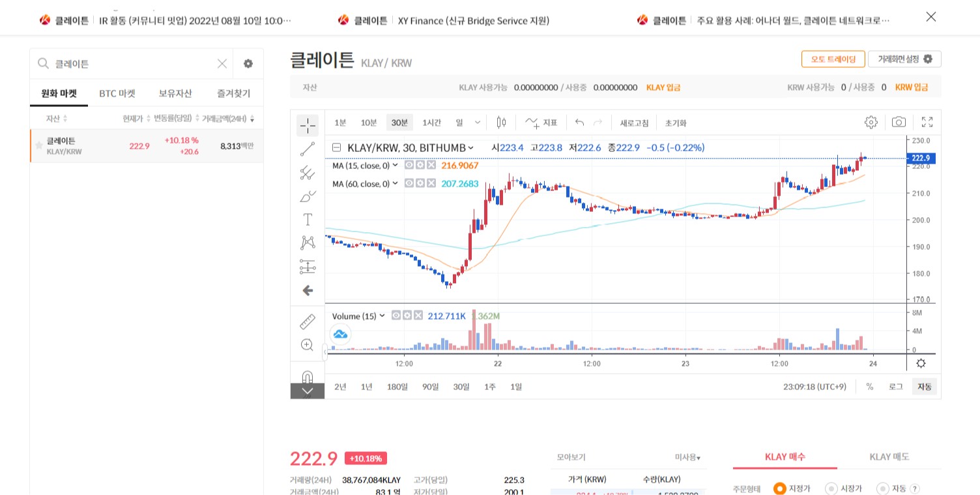This screenshot has width=980, height=495.
Task: Select the 1시간 interval
Action: pyautogui.click(x=432, y=123)
